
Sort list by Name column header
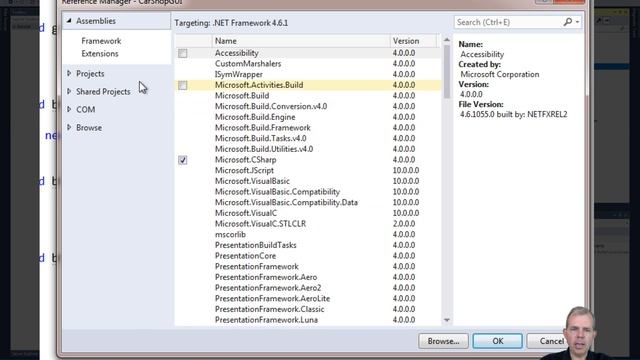point(301,41)
